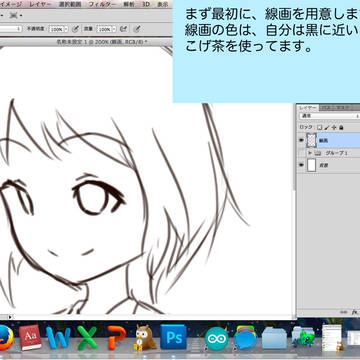Open the minimized document window in Dock
The image size is (360, 360).
coord(332,338)
